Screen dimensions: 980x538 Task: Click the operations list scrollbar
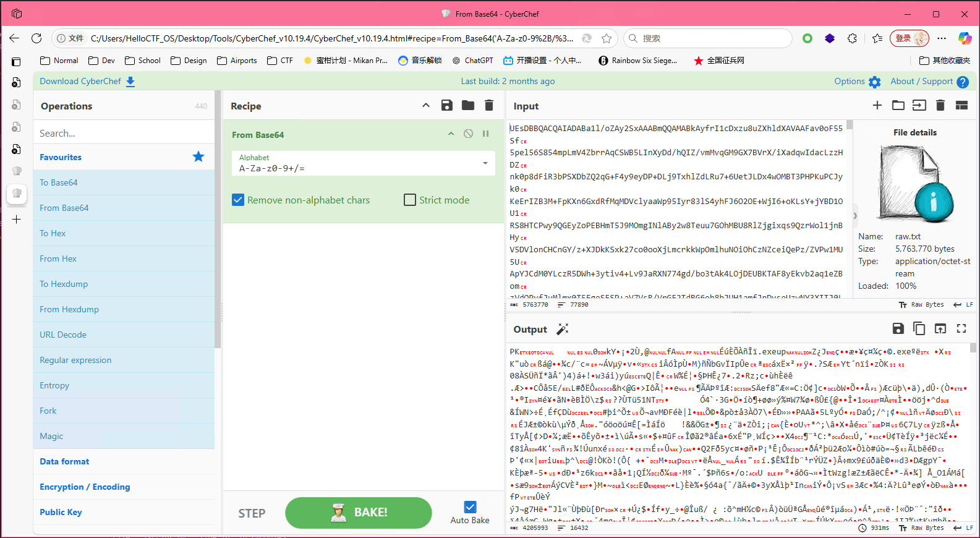218,220
